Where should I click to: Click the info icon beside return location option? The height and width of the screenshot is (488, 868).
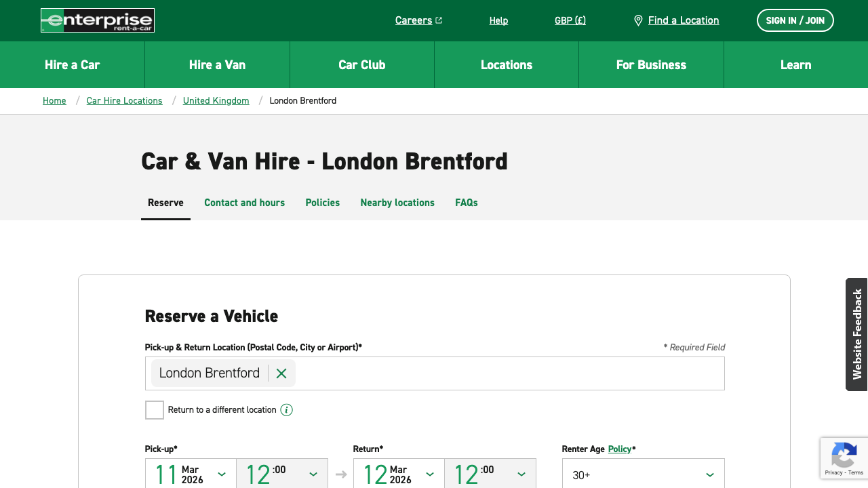click(286, 409)
